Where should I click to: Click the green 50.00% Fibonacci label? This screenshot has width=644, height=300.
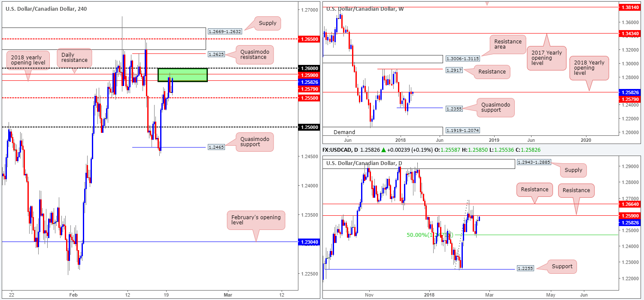[430, 235]
